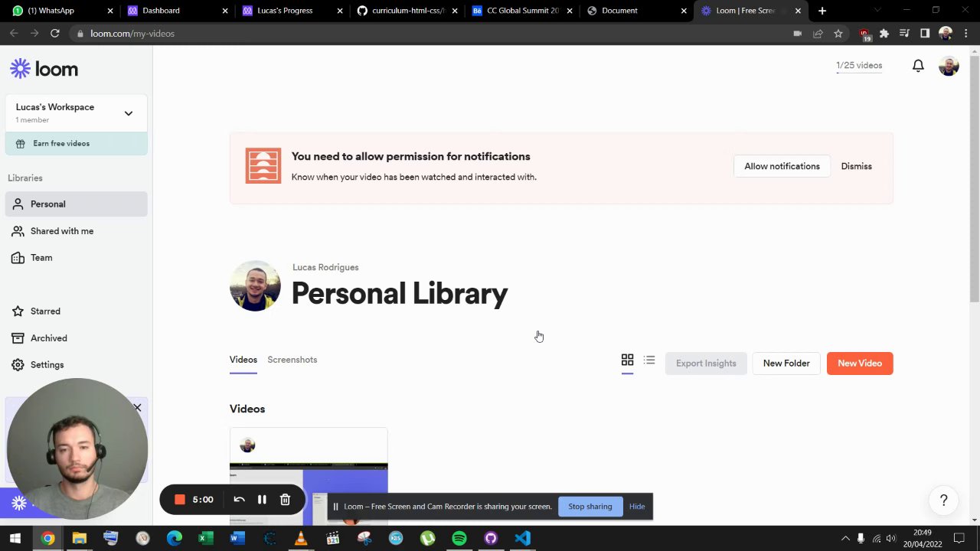The height and width of the screenshot is (551, 980).
Task: Delete recording with the trash icon
Action: (285, 500)
